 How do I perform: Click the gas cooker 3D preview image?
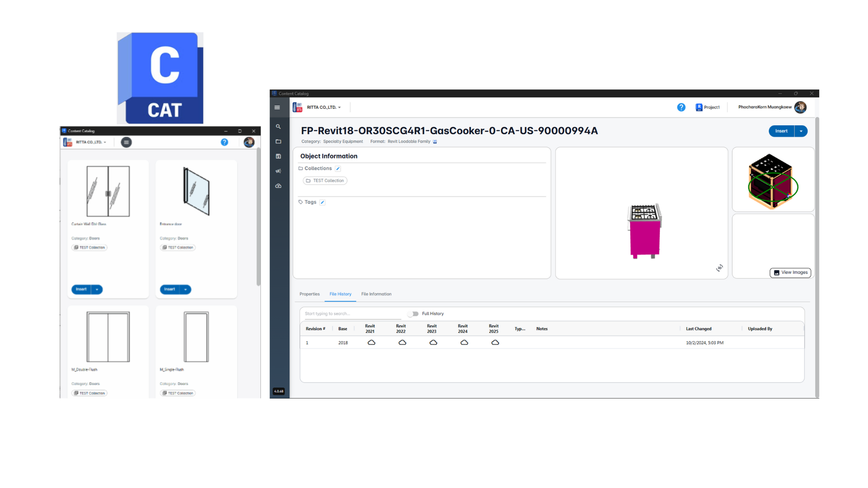645,231
